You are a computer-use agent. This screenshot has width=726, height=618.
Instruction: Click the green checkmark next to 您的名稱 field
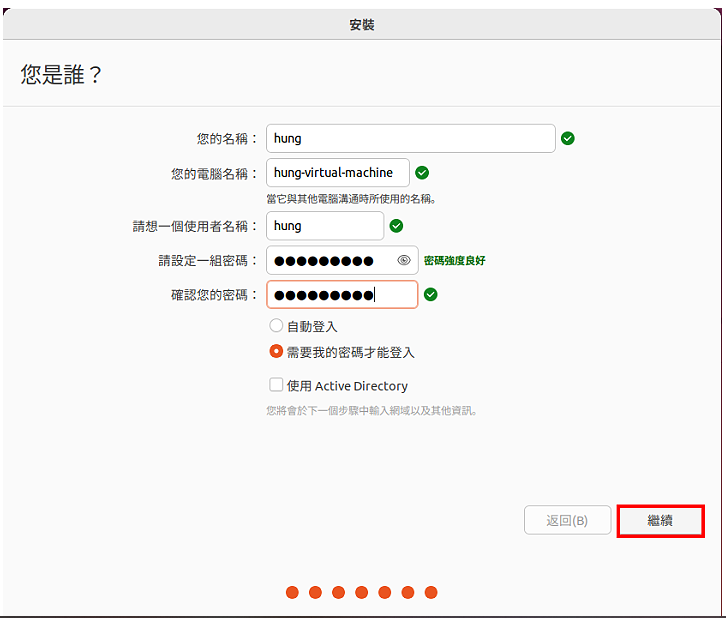point(568,138)
